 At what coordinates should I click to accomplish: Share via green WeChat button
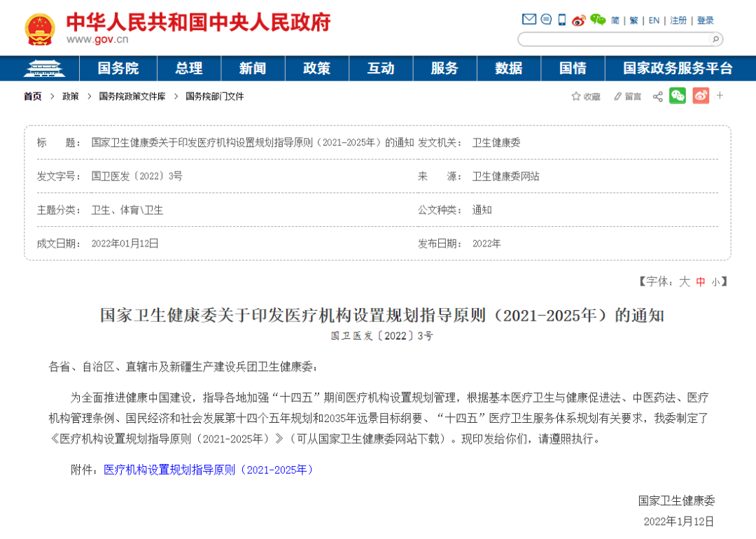678,96
